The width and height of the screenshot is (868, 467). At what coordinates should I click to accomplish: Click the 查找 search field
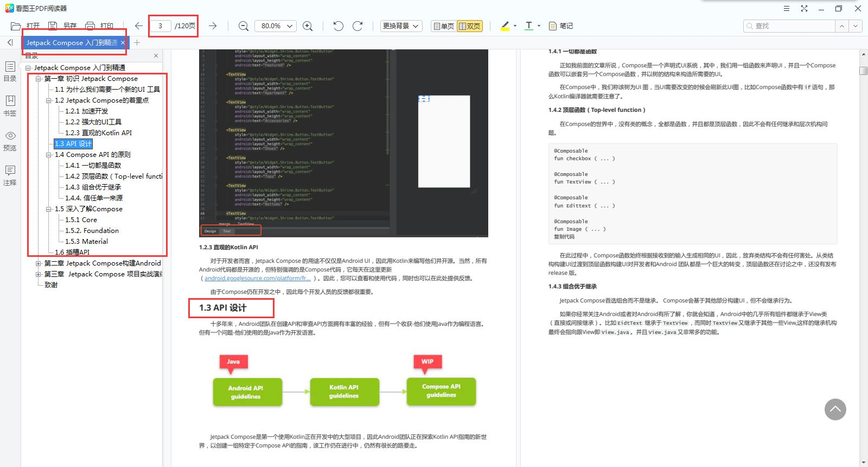click(789, 26)
